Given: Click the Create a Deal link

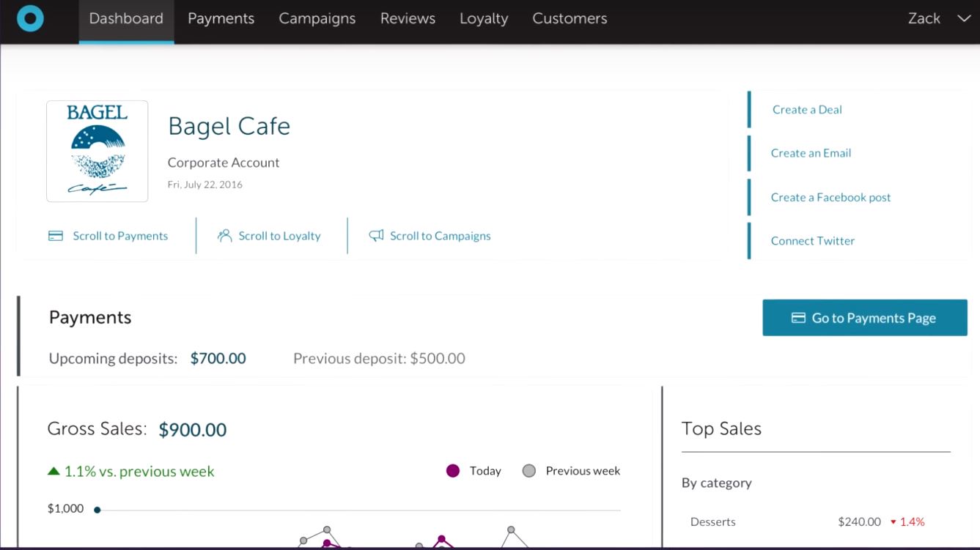Looking at the screenshot, I should point(807,110).
